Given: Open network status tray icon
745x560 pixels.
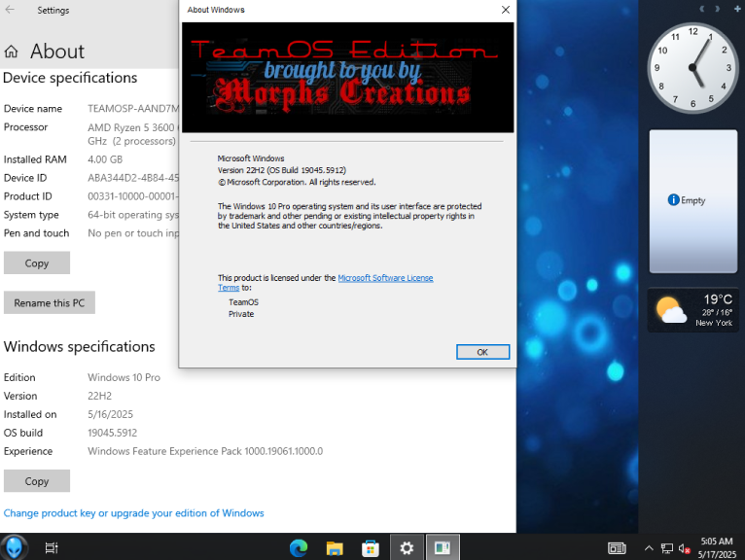Looking at the screenshot, I should coord(666,548).
